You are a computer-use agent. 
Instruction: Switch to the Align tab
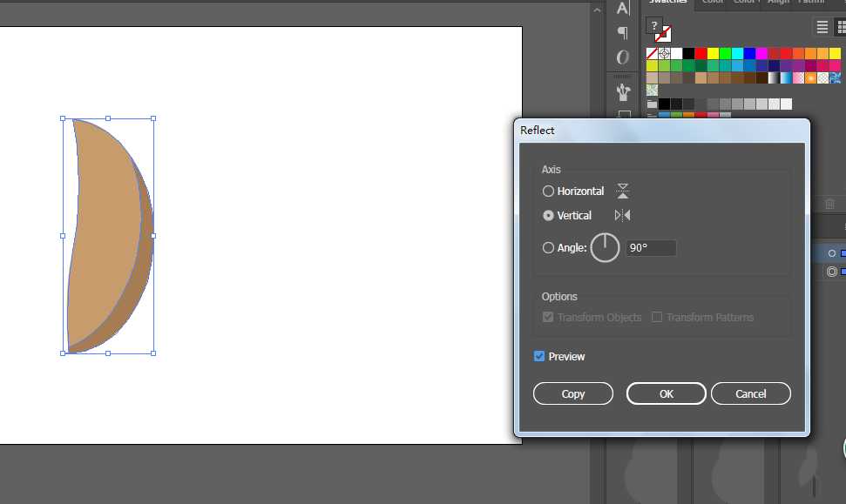[x=778, y=3]
